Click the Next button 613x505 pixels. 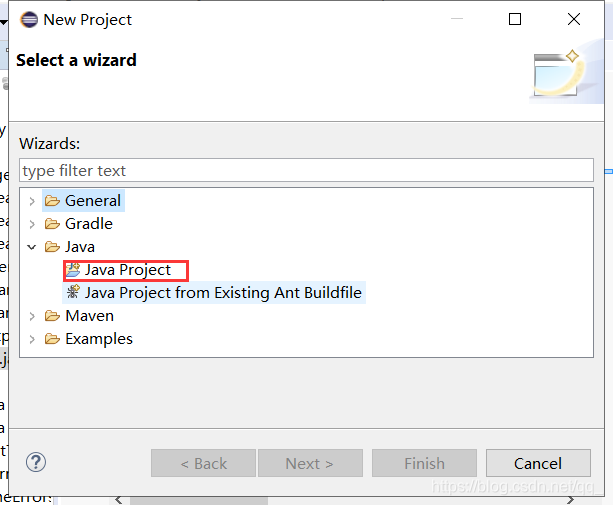coord(310,463)
